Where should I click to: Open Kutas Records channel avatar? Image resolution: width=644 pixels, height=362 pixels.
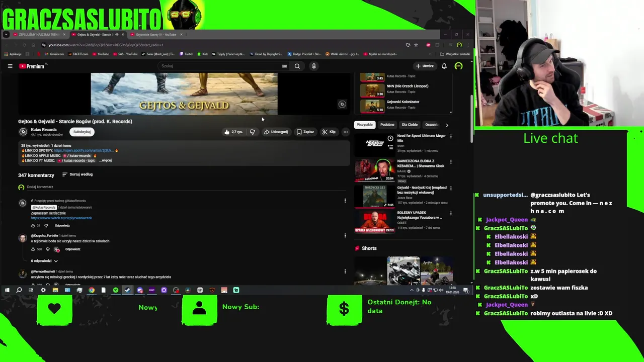tap(23, 132)
